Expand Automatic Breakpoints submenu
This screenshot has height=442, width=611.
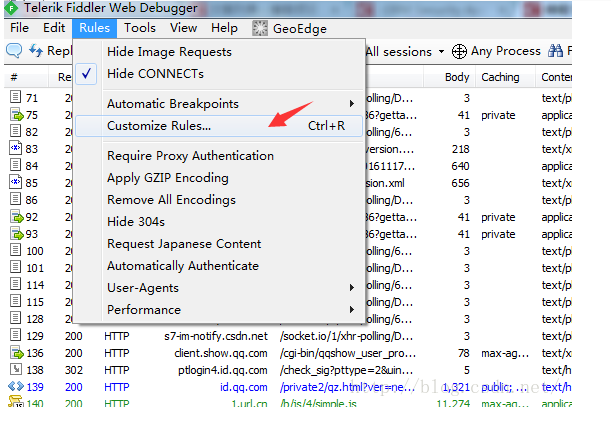point(219,104)
